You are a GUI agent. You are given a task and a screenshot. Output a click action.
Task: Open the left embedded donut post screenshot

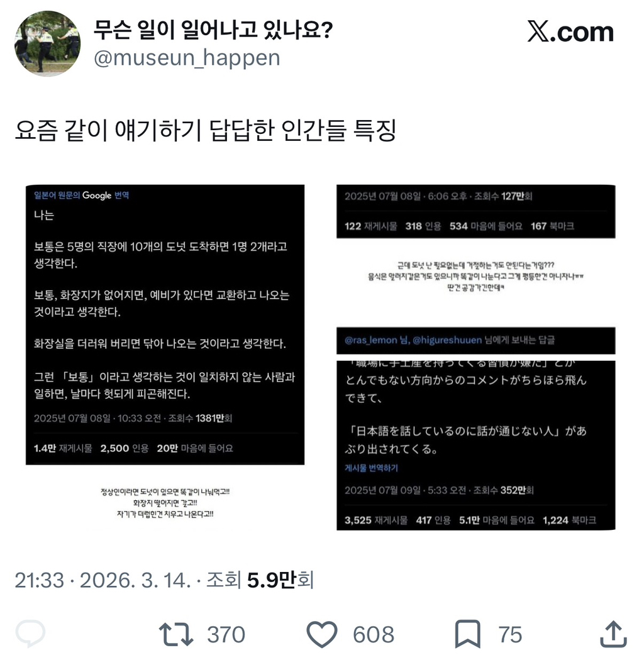[x=165, y=324]
